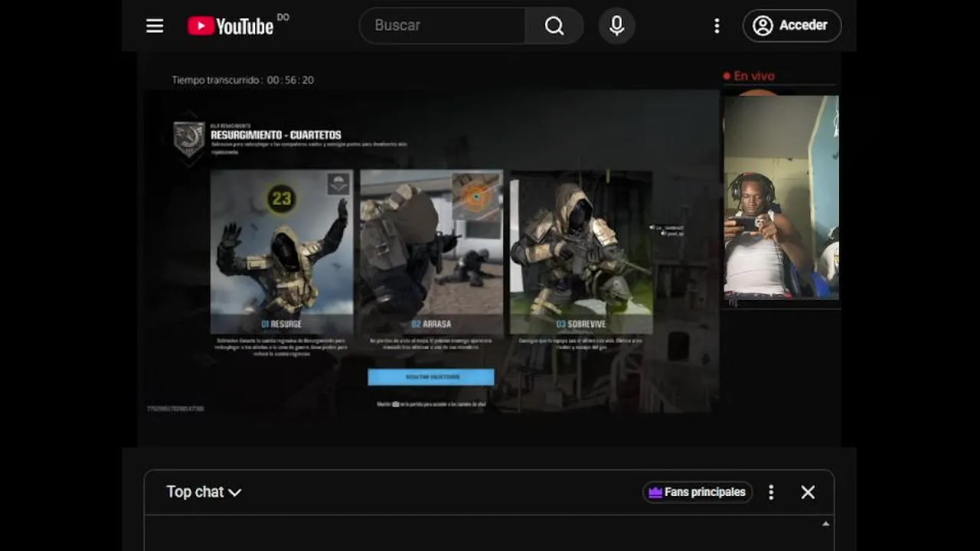Click the Buscar search field
This screenshot has width=980, height=551.
pyautogui.click(x=443, y=25)
